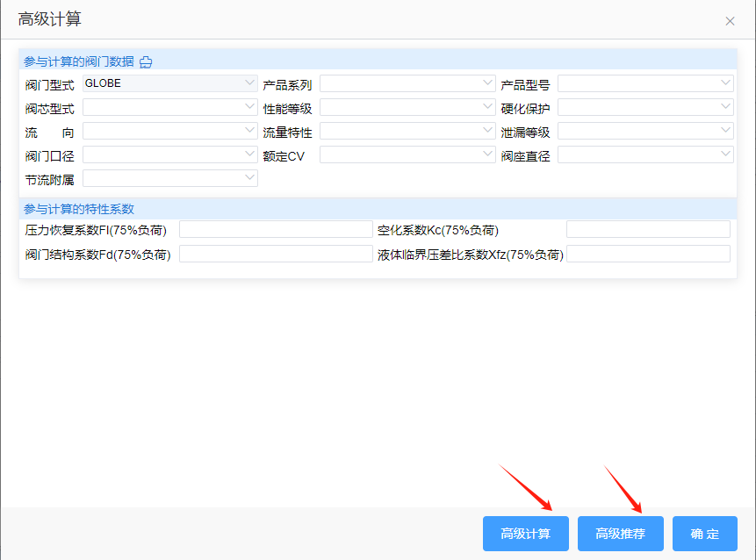Select the 硬化保护 dropdown
Screen dimensions: 756x560
click(645, 107)
